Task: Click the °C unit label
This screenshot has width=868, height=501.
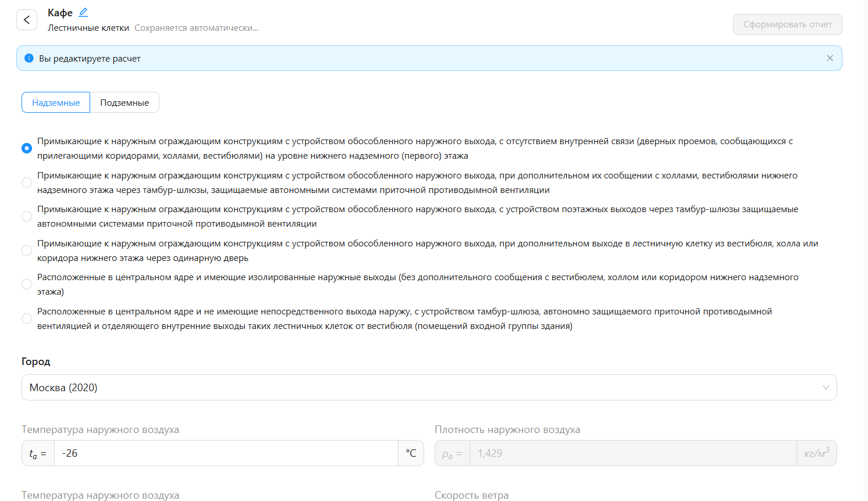Action: [x=411, y=453]
